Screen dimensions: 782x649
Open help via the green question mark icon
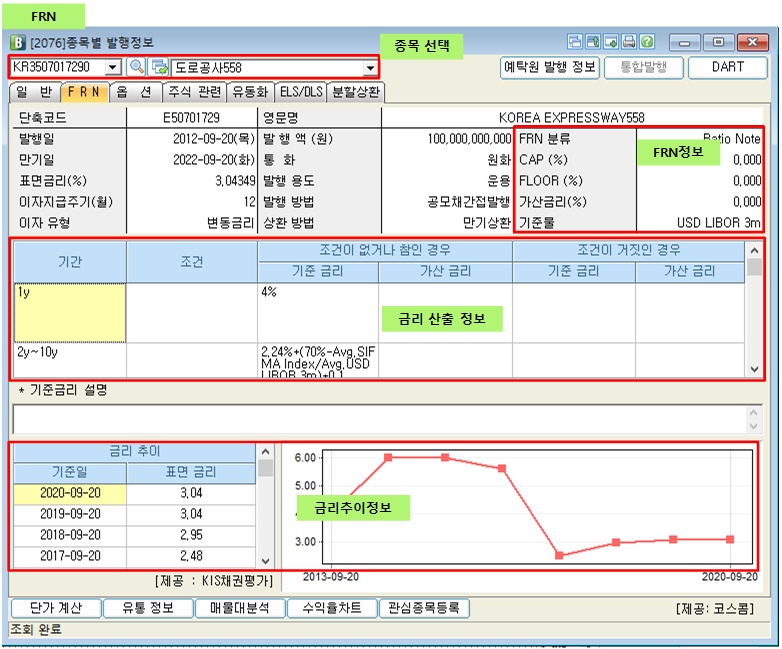pos(647,42)
